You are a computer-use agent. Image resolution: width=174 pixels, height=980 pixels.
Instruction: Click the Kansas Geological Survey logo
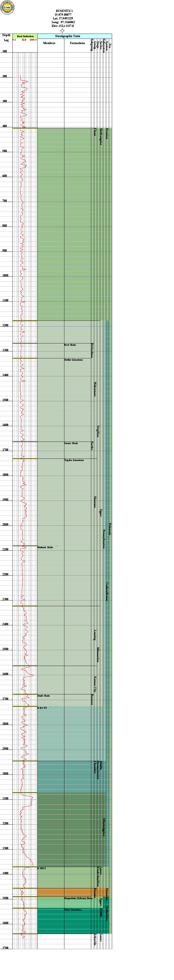(x=7, y=8)
